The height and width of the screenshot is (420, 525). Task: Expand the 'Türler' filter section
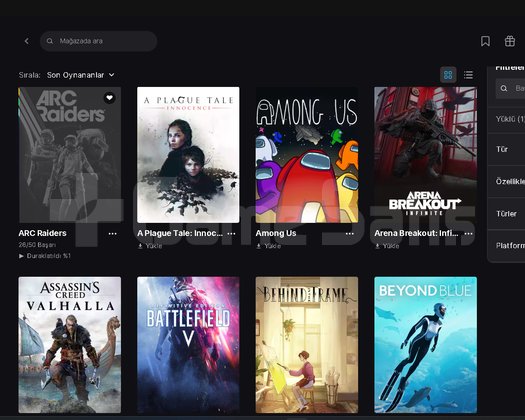[x=506, y=213]
